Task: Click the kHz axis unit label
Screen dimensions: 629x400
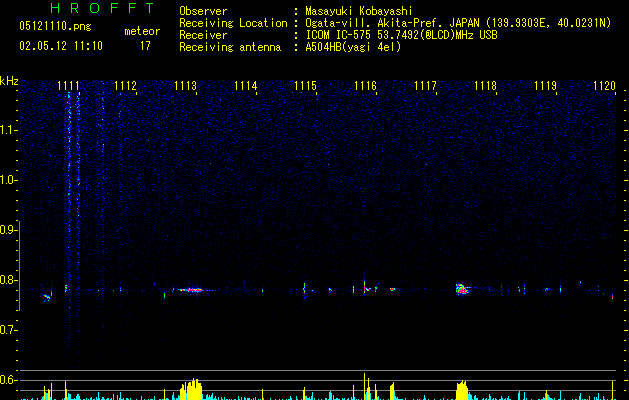Action: 9,81
